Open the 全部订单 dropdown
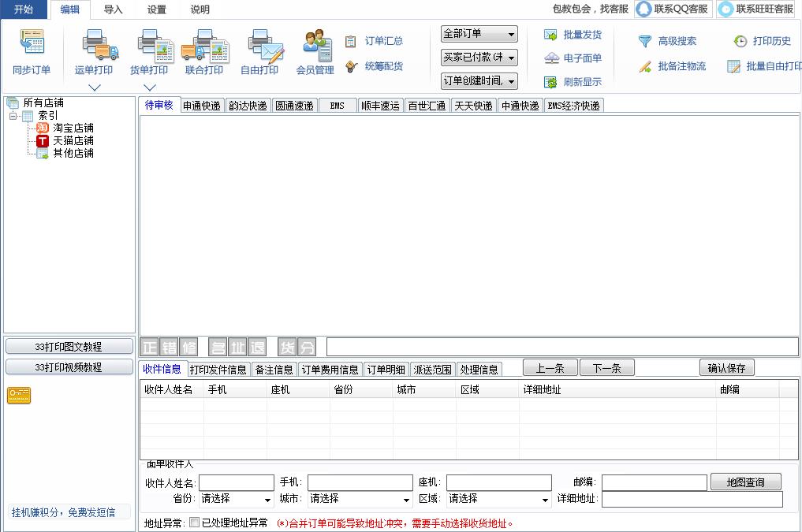802x532 pixels. click(479, 34)
